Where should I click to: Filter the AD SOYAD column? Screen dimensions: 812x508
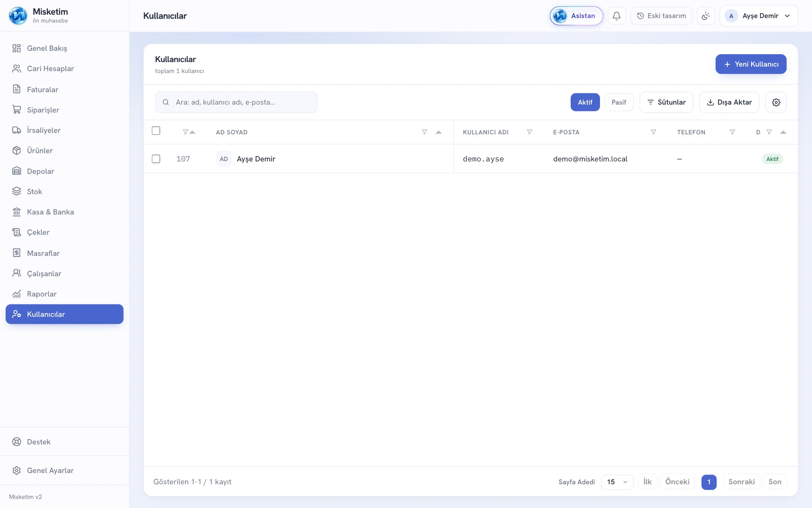pyautogui.click(x=424, y=132)
